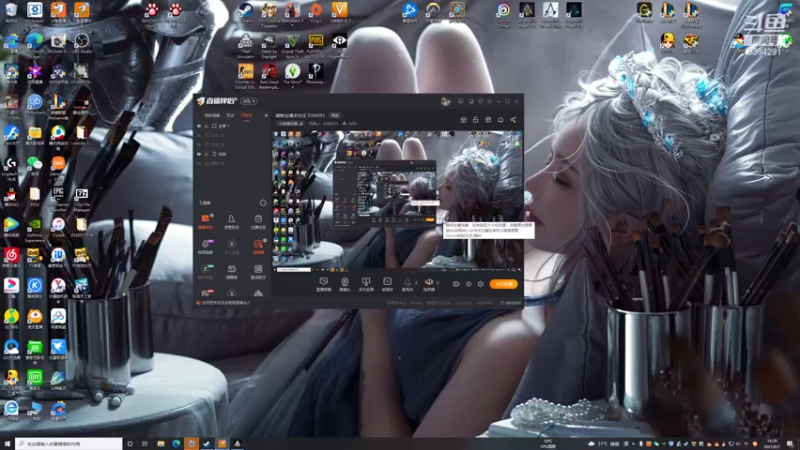Viewport: 800px width, 450px height.
Task: Toggle visibility eye of the fourth source row
Action: point(199,154)
